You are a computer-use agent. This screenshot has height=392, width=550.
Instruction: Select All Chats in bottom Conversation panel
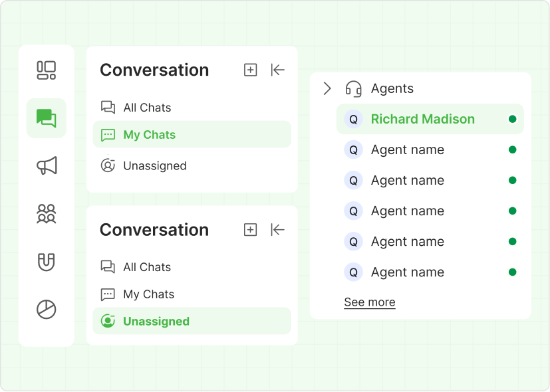click(x=146, y=267)
